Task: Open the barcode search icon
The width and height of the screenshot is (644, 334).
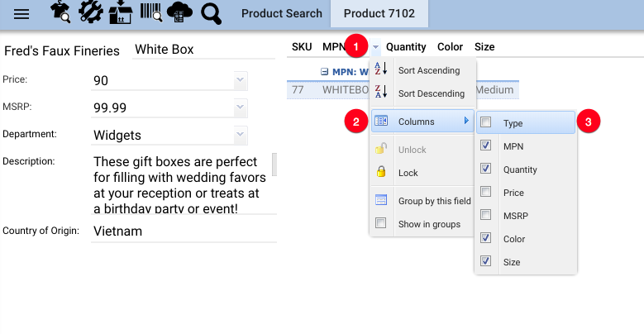Action: click(150, 12)
